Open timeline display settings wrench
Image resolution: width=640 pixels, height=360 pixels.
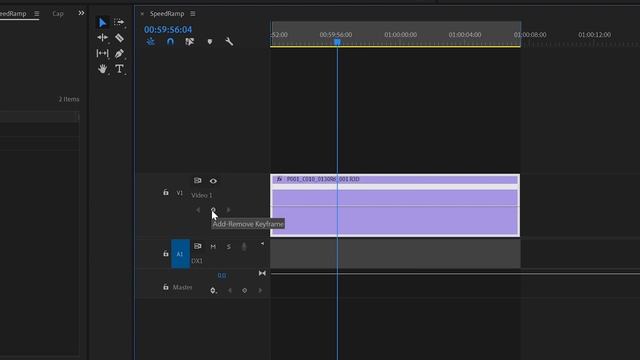point(229,42)
